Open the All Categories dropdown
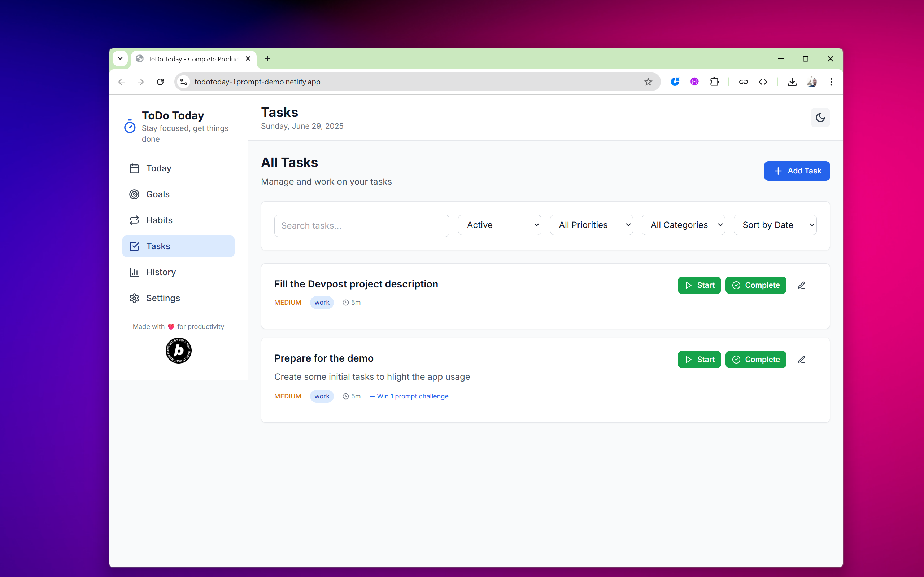This screenshot has width=924, height=577. [683, 225]
